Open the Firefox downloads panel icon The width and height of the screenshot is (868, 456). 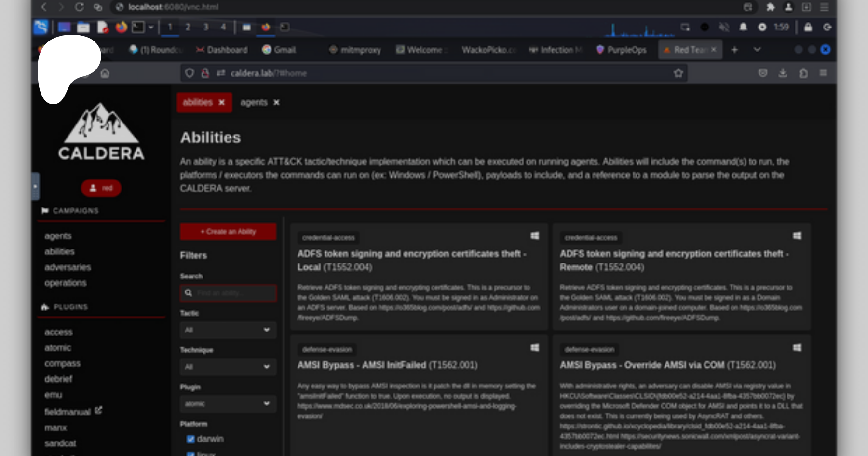[783, 73]
